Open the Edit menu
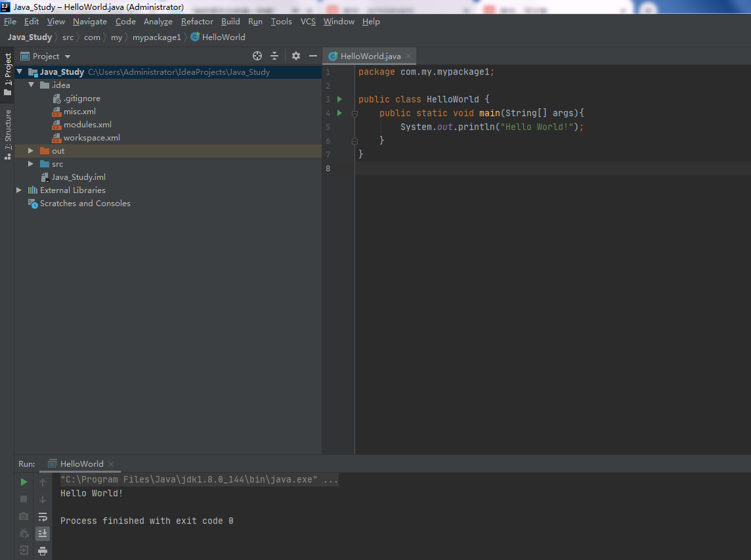Image resolution: width=751 pixels, height=560 pixels. coord(32,22)
